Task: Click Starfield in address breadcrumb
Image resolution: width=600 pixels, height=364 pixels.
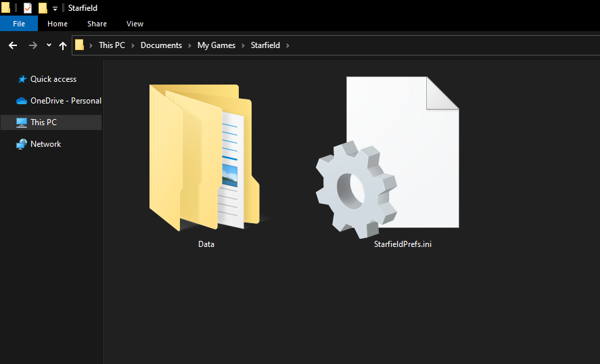Action: click(x=265, y=45)
